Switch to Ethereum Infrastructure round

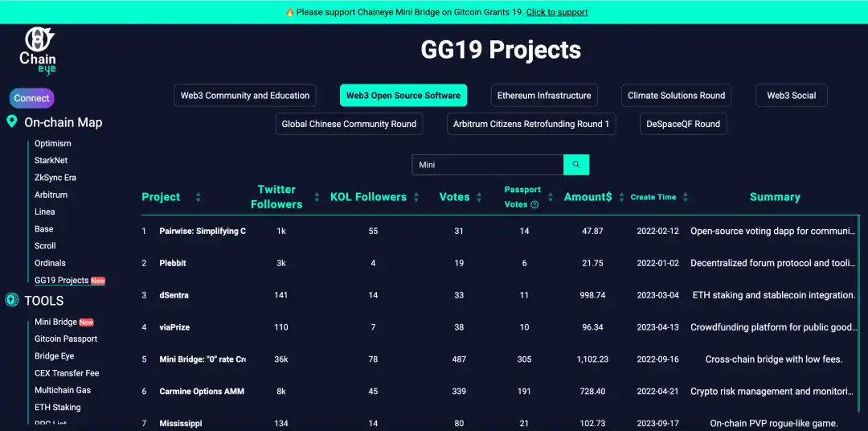(x=544, y=96)
